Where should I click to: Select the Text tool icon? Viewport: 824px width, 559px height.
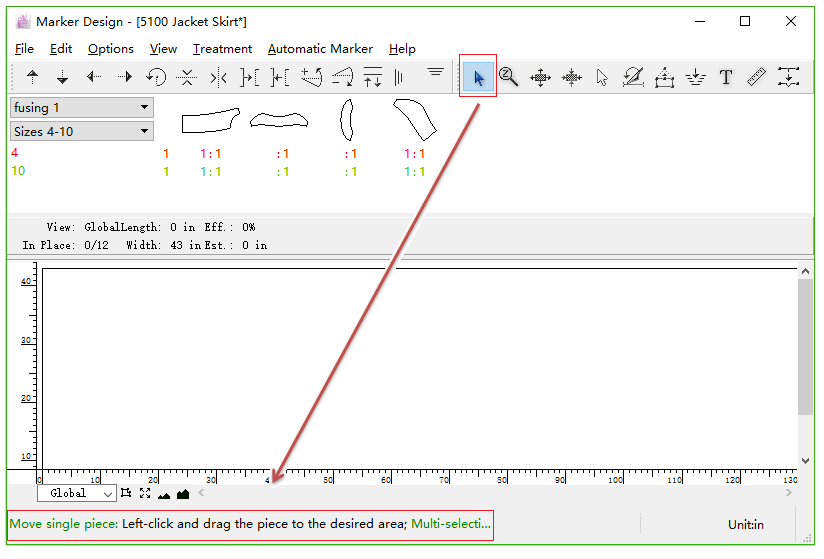(726, 77)
